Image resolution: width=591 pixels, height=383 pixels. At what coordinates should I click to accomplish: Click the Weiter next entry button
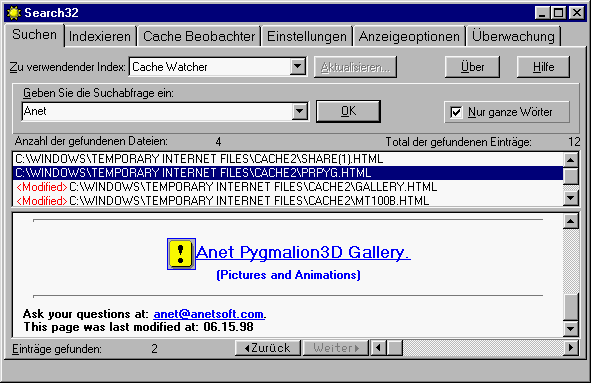335,348
